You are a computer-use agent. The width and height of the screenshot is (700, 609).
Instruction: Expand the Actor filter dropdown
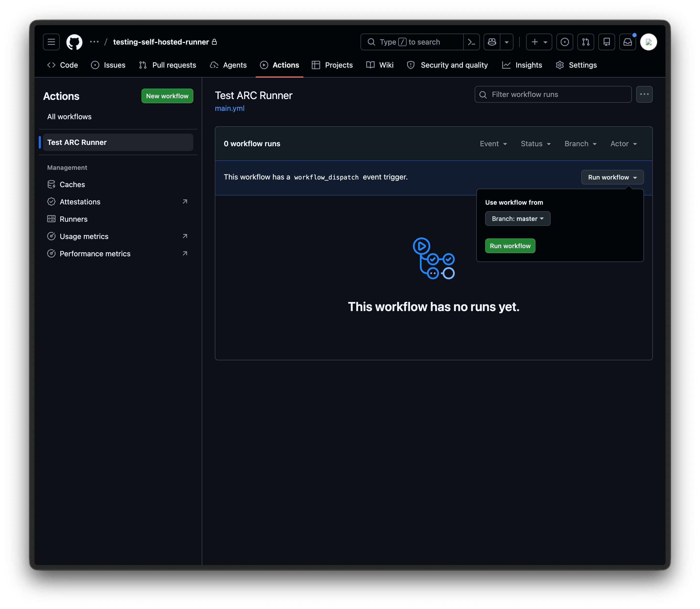(x=624, y=144)
